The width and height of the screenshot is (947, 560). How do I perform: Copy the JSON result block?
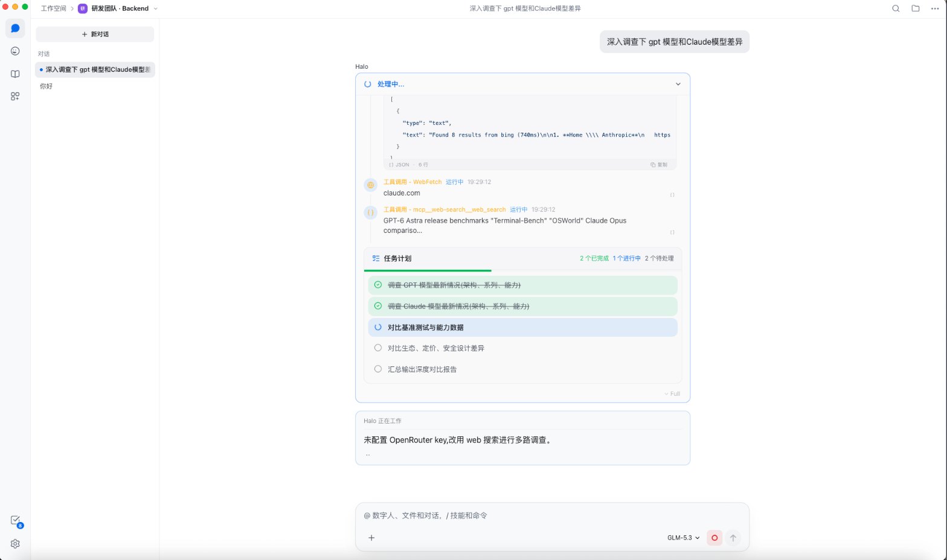click(x=659, y=165)
